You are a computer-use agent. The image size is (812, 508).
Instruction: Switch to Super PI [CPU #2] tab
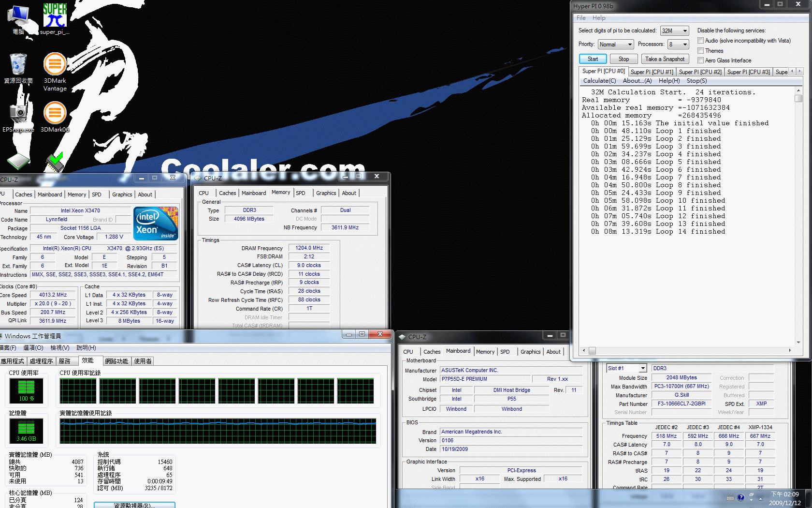tap(700, 72)
